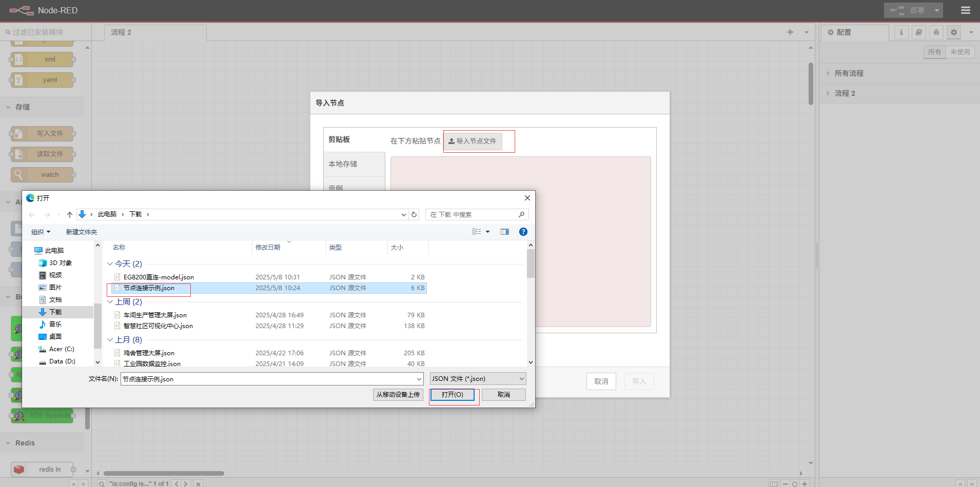
Task: Click the refresh icon beside address bar
Action: [414, 214]
